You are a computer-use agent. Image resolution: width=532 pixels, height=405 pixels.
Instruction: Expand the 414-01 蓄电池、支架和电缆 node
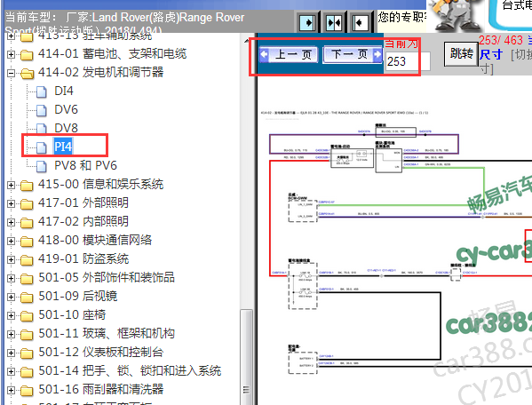(x=12, y=54)
